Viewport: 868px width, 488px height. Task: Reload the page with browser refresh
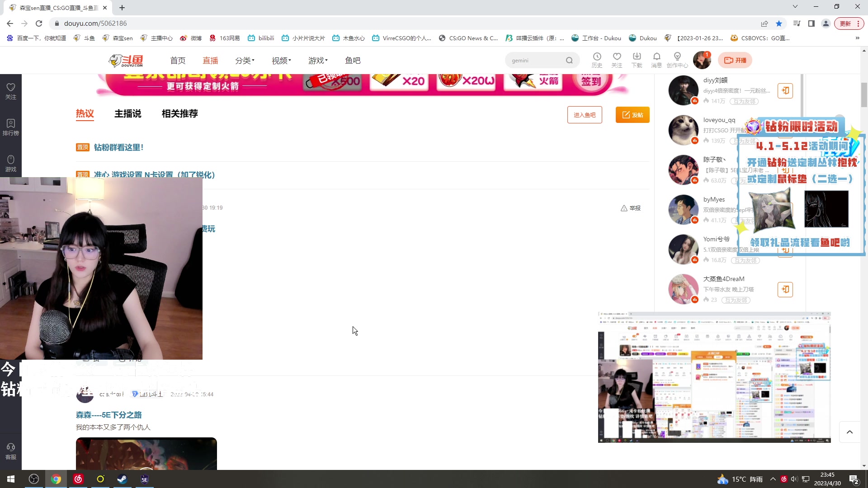tap(39, 23)
